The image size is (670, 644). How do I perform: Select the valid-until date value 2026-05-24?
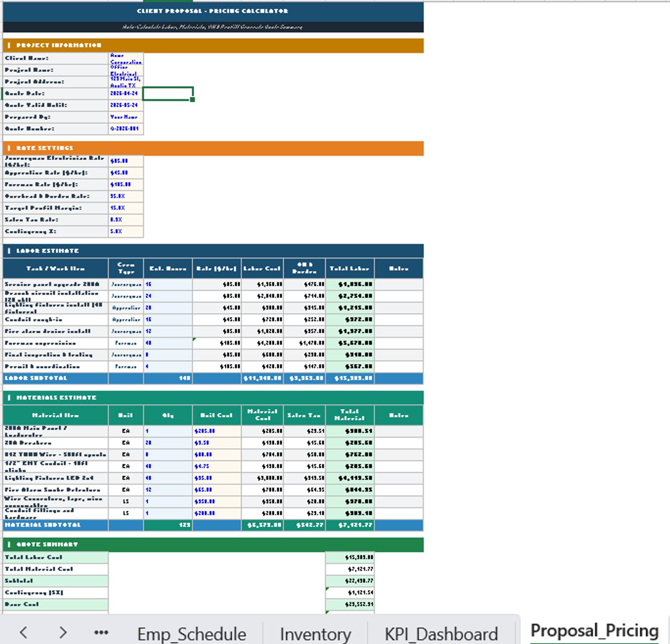click(126, 105)
